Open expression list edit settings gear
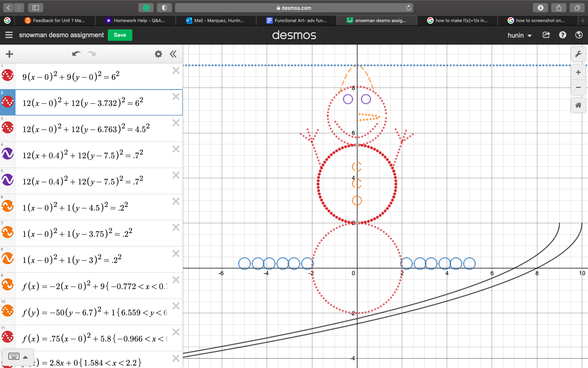The width and height of the screenshot is (588, 368). pos(158,54)
